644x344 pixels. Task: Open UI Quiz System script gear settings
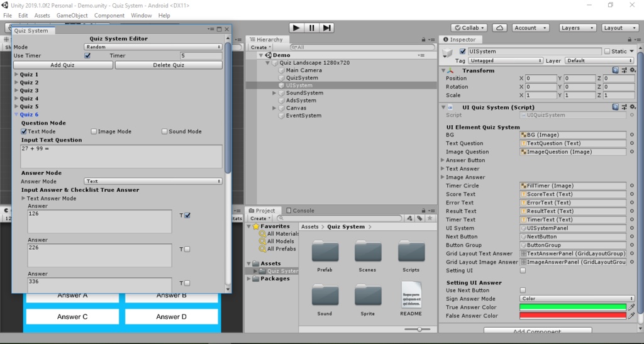coord(633,107)
